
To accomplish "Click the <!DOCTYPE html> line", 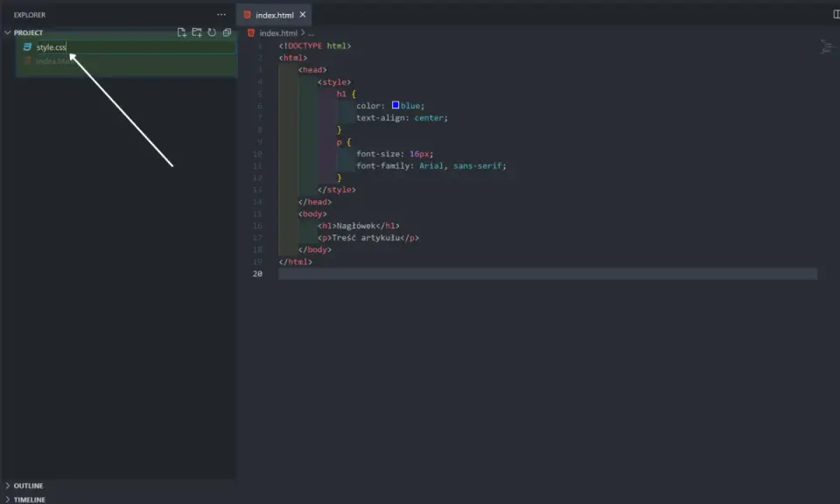I will (x=315, y=46).
